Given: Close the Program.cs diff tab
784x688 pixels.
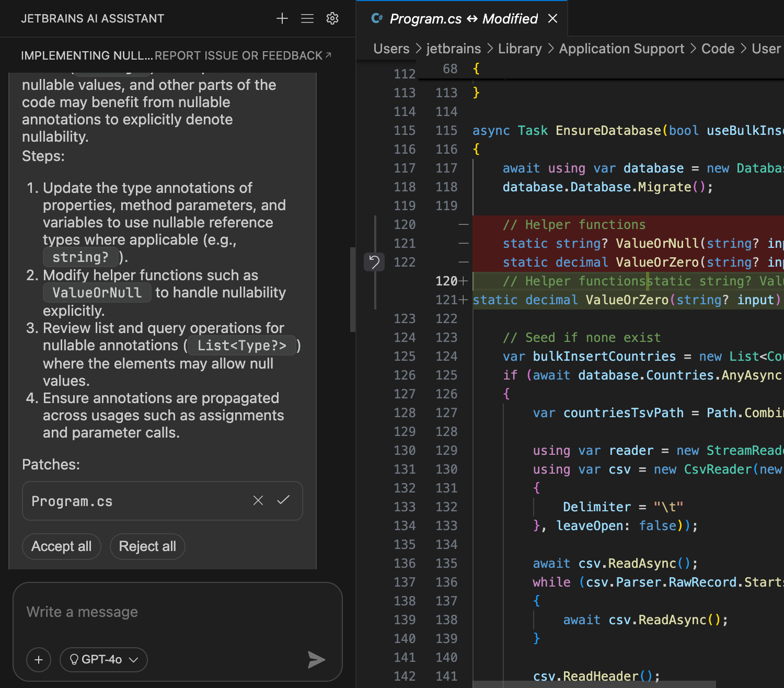Looking at the screenshot, I should click(x=552, y=18).
